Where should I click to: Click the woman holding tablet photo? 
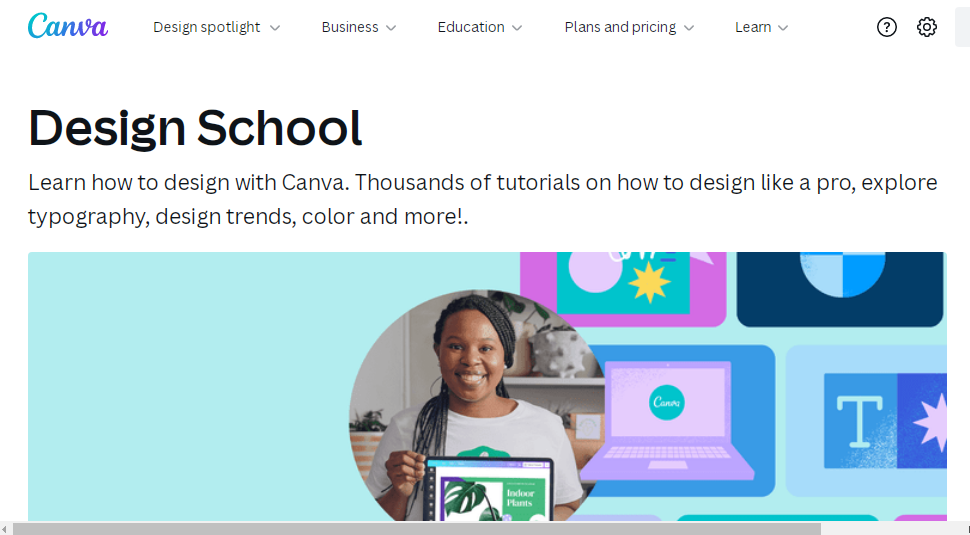[476, 407]
